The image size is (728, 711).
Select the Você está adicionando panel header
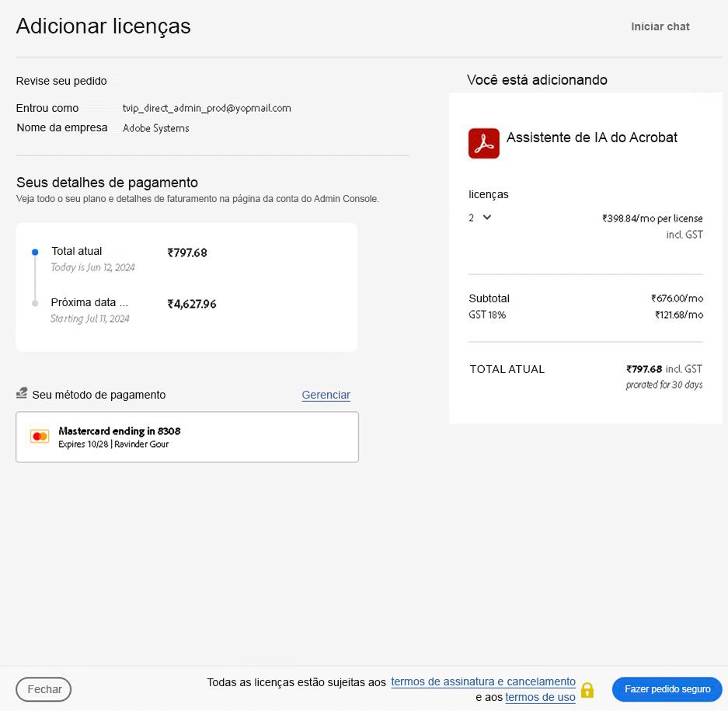(x=537, y=80)
